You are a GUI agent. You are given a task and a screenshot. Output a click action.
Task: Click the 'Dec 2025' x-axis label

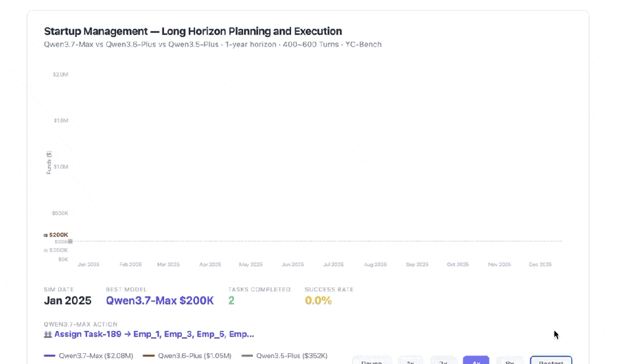[540, 265]
